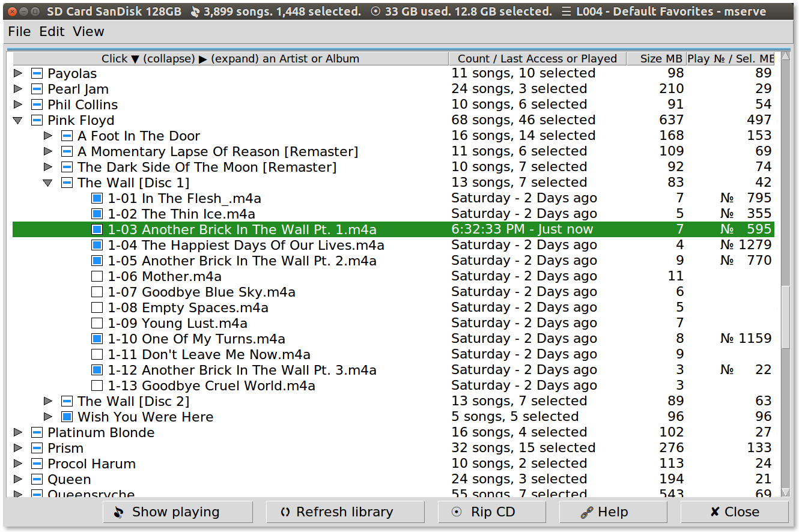Expand A Momentary Lapse Of Reason album

(48, 151)
